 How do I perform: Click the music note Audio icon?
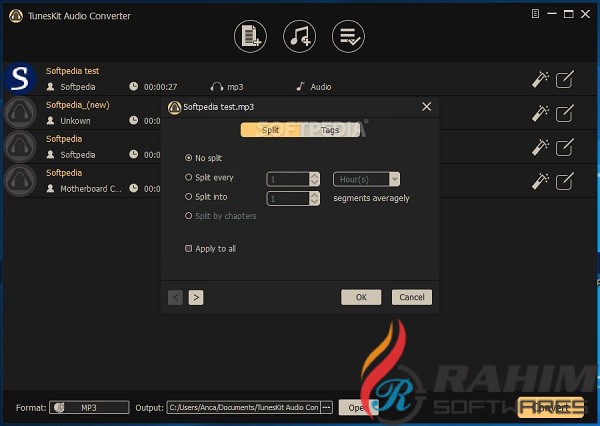(x=301, y=87)
